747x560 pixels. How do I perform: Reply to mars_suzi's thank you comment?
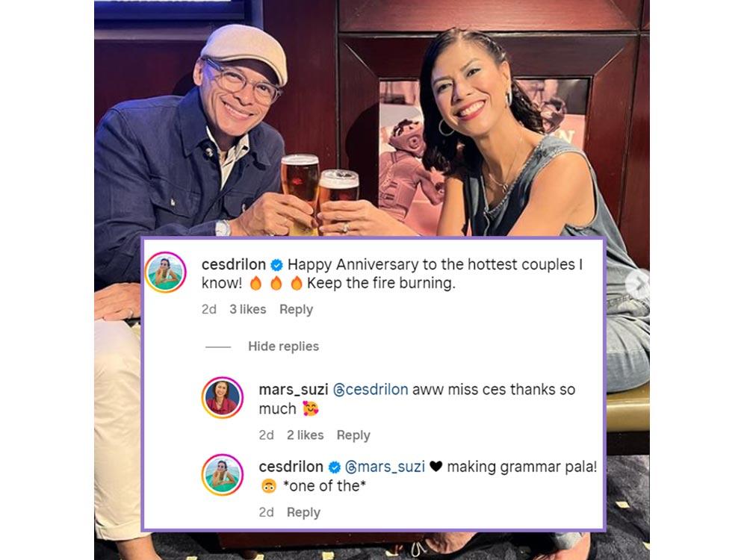353,435
